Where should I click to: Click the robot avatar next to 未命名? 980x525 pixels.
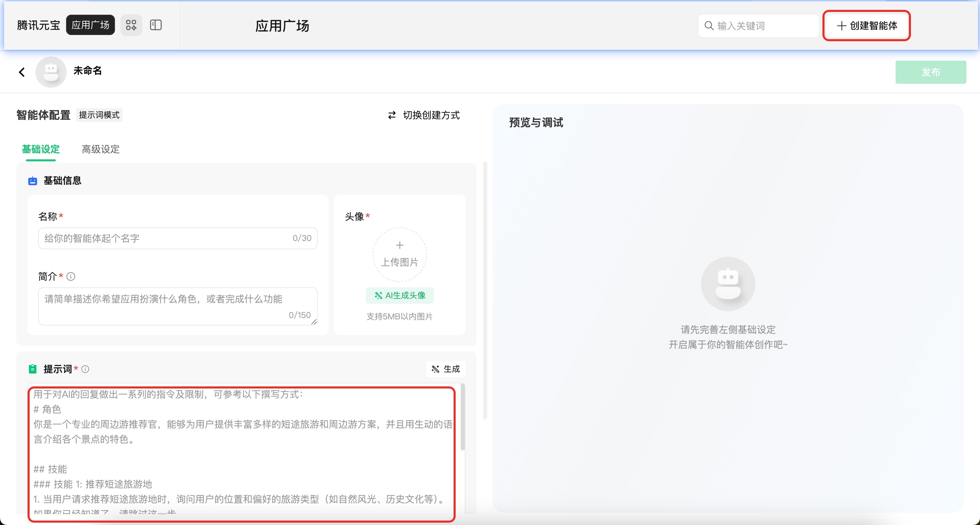pyautogui.click(x=51, y=72)
